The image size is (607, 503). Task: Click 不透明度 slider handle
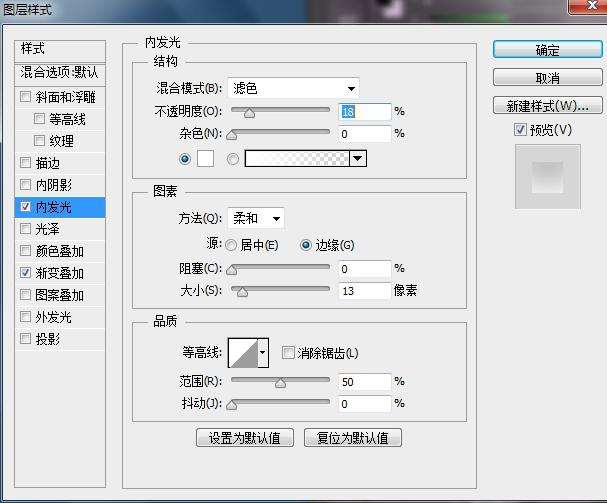[x=250, y=113]
